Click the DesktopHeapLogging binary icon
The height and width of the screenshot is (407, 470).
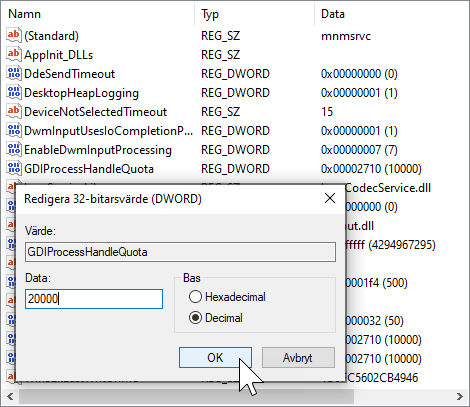click(14, 92)
